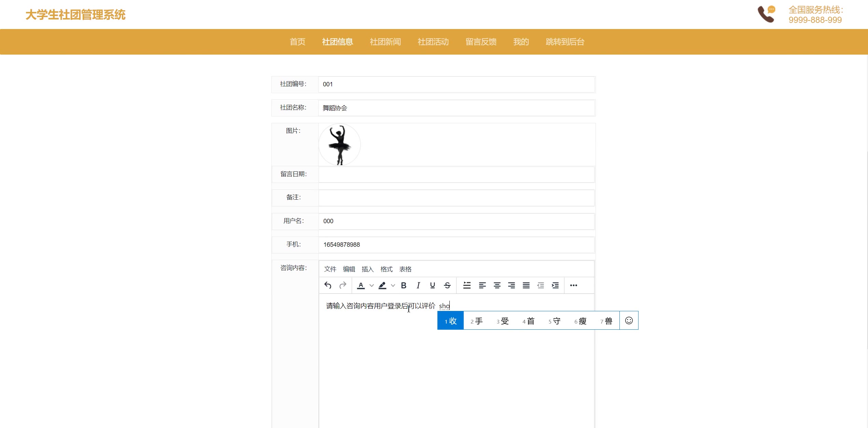
Task: Open the emoji panel in IME bar
Action: point(629,320)
